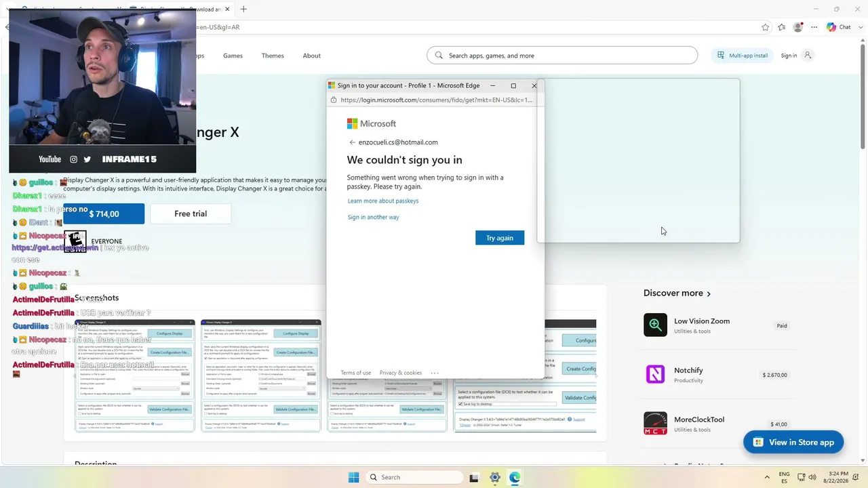Open the Windows Start menu
This screenshot has height=488, width=868.
click(x=353, y=477)
